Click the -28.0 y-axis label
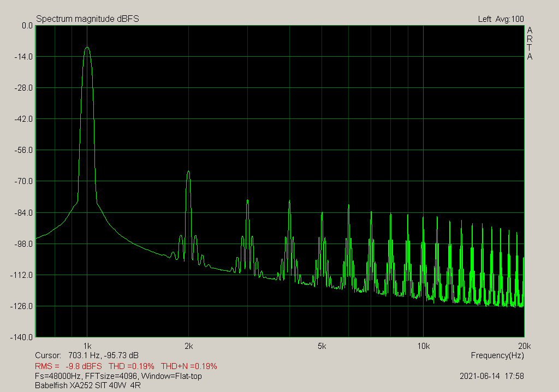The width and height of the screenshot is (559, 392). coord(23,88)
